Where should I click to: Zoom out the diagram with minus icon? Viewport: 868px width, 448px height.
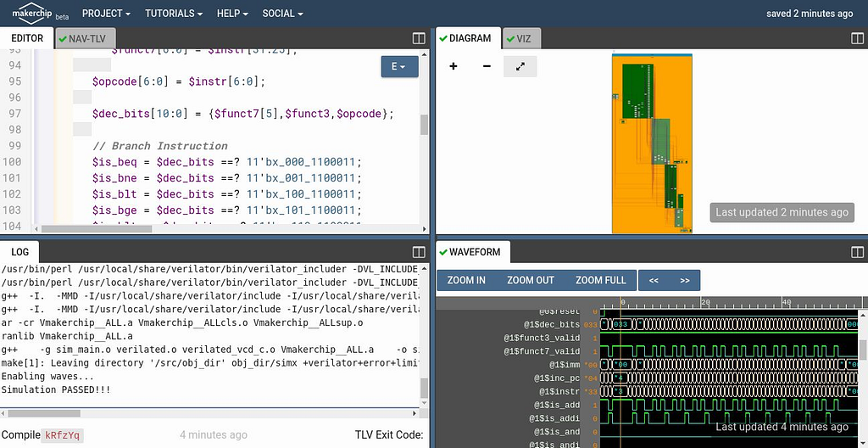(487, 66)
